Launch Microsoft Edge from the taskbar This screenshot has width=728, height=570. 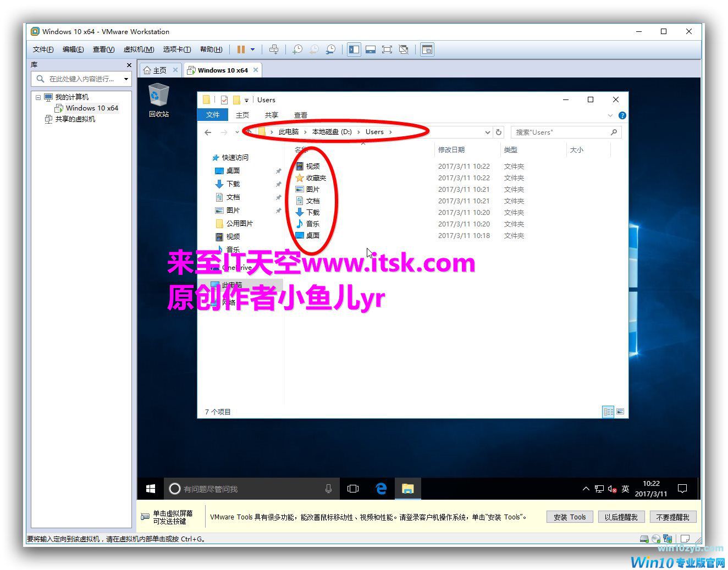click(x=380, y=488)
